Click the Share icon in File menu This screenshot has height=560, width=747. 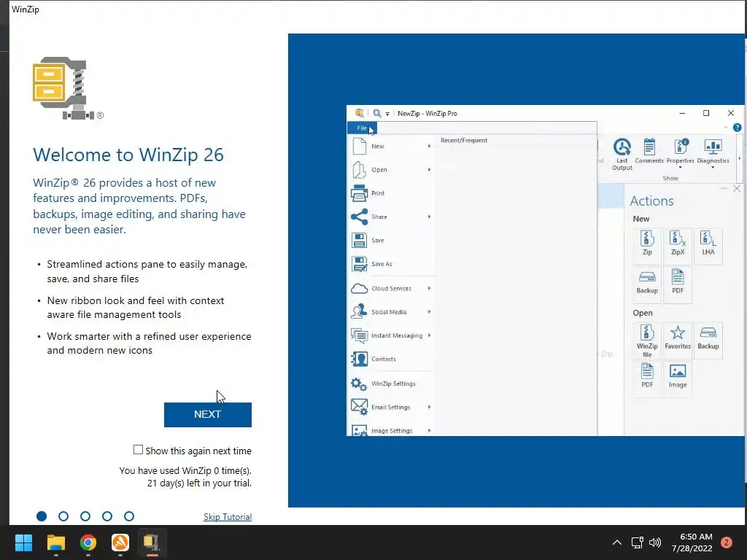(x=359, y=217)
